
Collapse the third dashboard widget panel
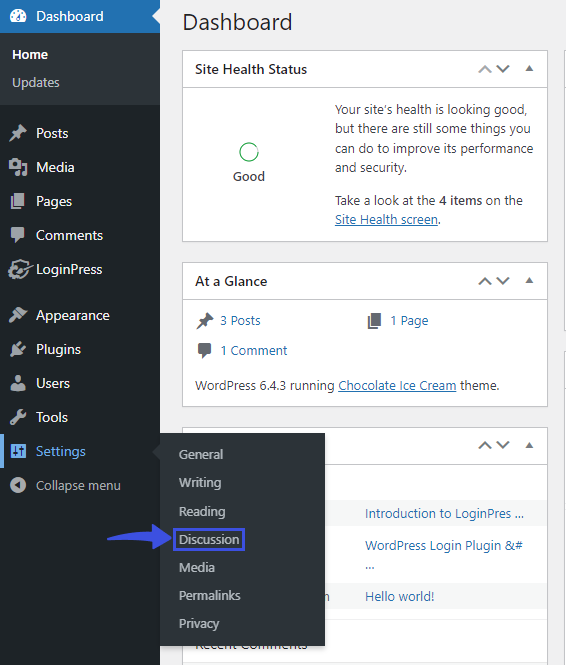click(529, 445)
